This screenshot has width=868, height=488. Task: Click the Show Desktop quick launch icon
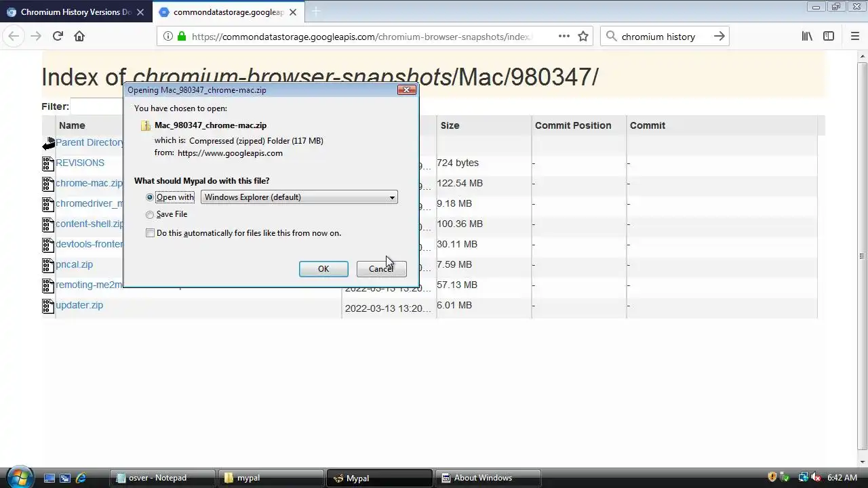[50, 478]
